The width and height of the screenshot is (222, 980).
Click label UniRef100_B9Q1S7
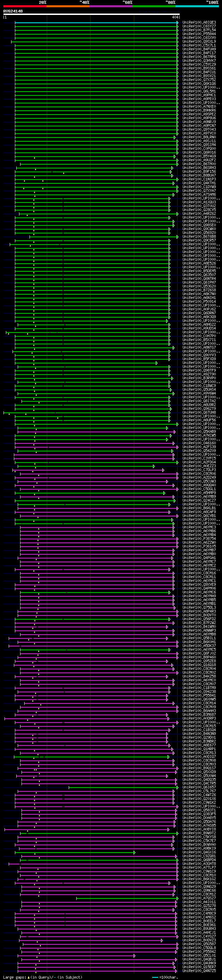(199, 768)
